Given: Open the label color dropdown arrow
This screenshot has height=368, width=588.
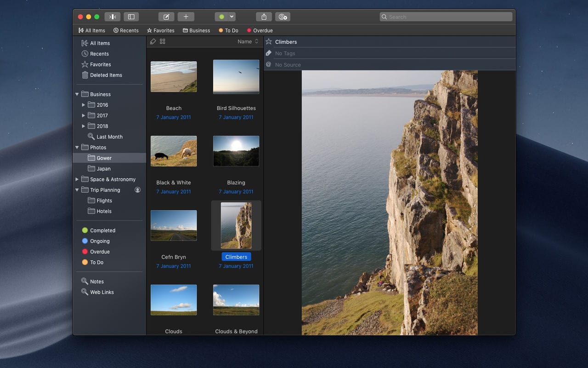Looking at the screenshot, I should tap(232, 17).
